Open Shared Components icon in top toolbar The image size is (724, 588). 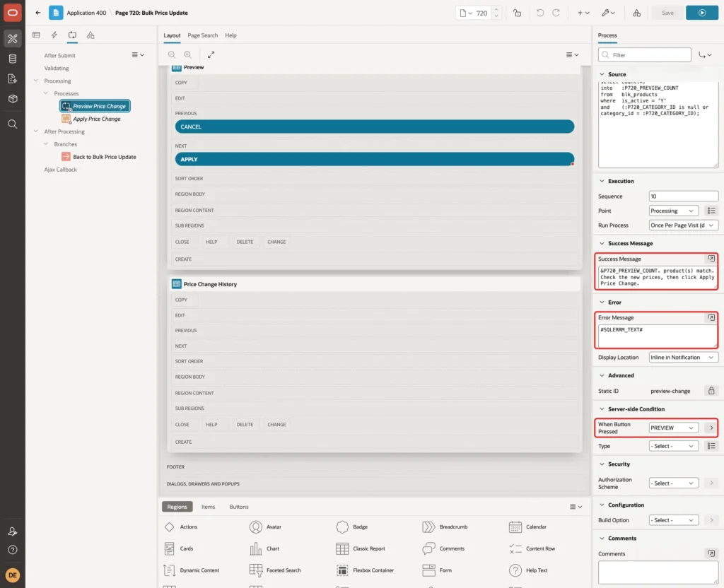pos(637,13)
